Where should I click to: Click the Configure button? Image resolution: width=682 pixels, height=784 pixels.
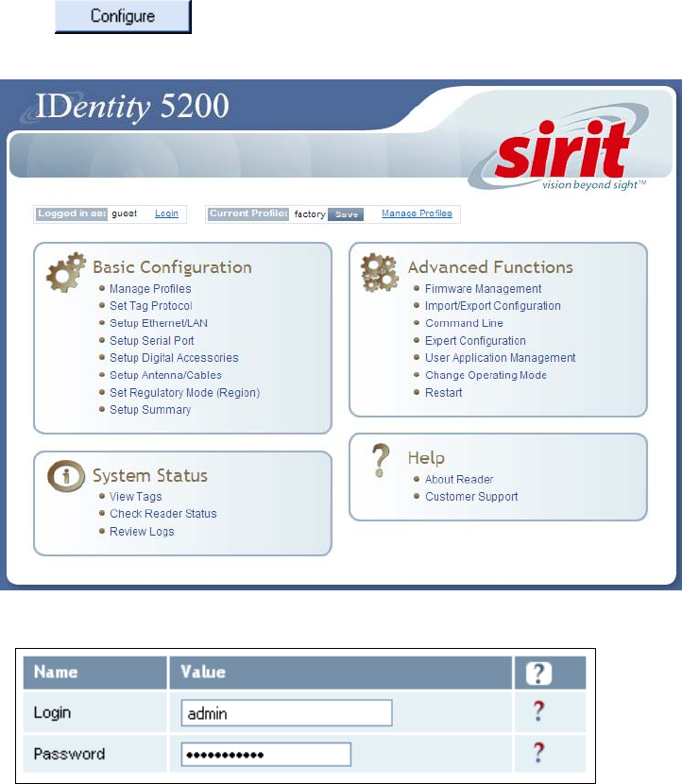pos(123,16)
